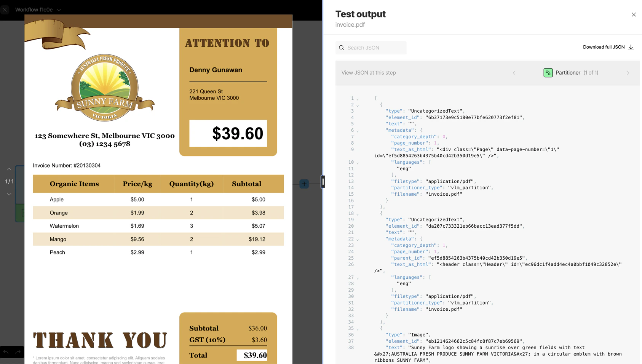Screen dimensions: 642x364
Task: Go to next step with the right chevron
Action: [x=628, y=73]
